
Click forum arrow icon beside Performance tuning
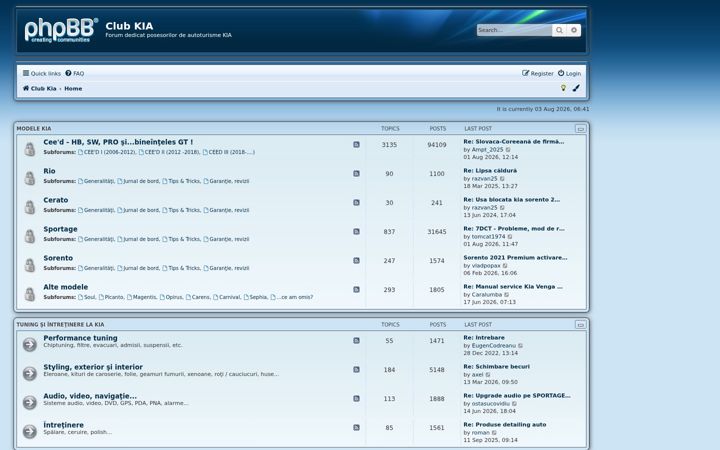click(30, 344)
